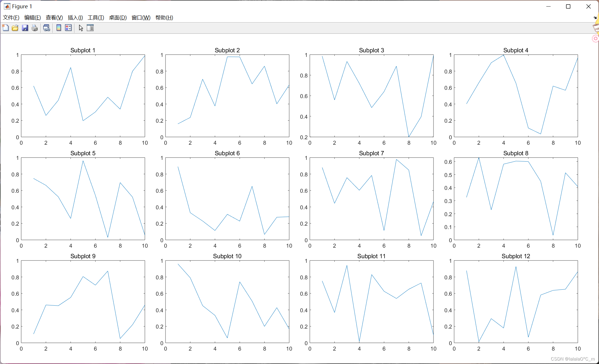Select the Subplot 3 title text
This screenshot has width=599, height=364.
(372, 50)
